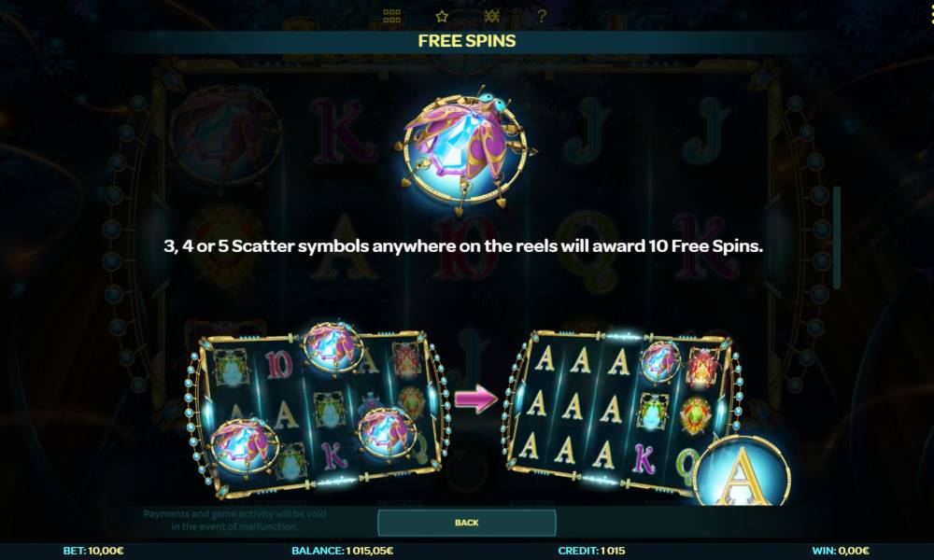The height and width of the screenshot is (560, 934).
Task: Click the BACK button
Action: click(467, 523)
